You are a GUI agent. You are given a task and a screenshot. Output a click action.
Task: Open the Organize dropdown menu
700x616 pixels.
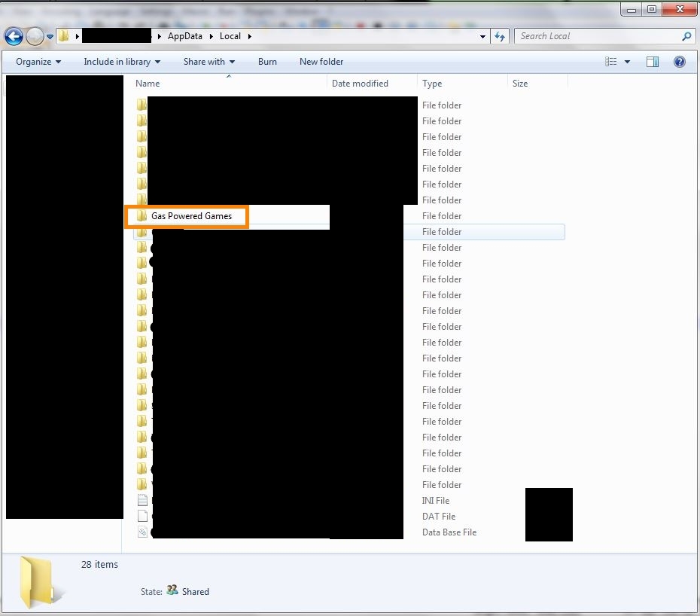pyautogui.click(x=38, y=62)
